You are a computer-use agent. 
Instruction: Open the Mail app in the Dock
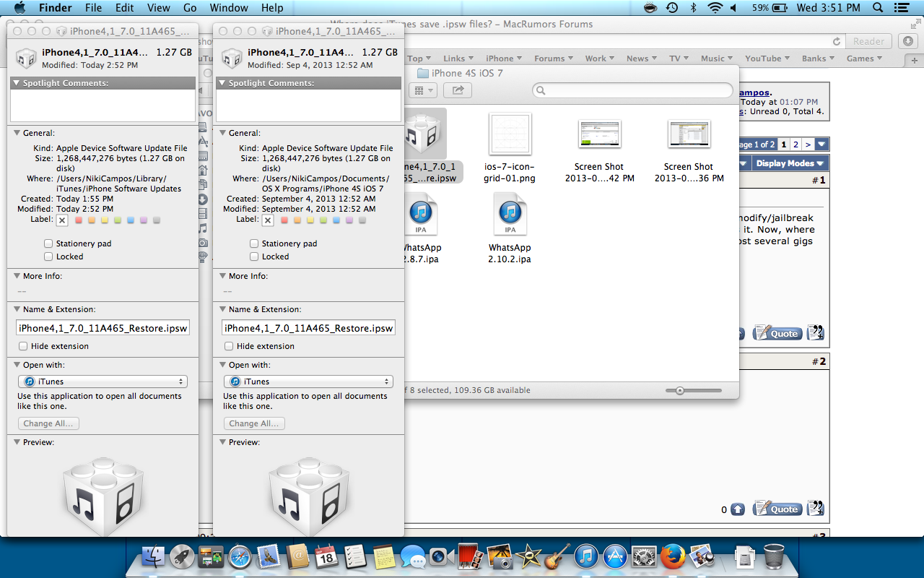tap(269, 557)
